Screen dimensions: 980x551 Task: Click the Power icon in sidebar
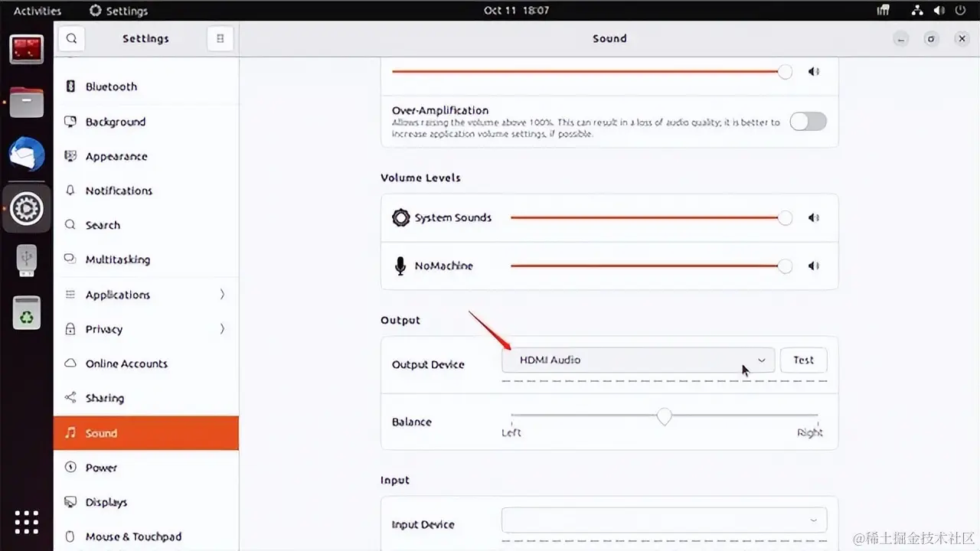click(x=70, y=468)
